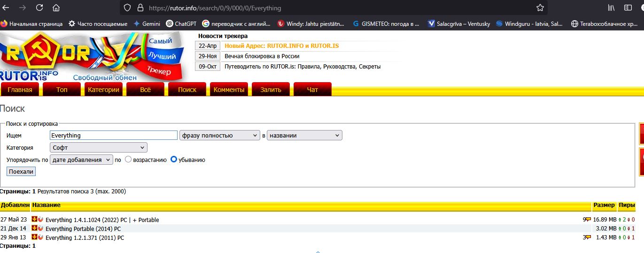The height and width of the screenshot is (253, 644).
Task: Go to the Главная tab
Action: click(20, 90)
